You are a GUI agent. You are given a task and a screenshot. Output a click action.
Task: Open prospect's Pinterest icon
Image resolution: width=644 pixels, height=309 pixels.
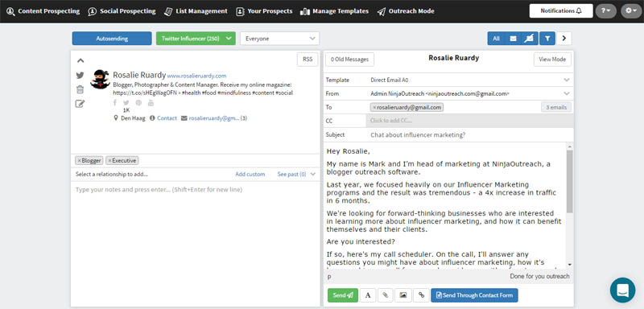click(138, 102)
